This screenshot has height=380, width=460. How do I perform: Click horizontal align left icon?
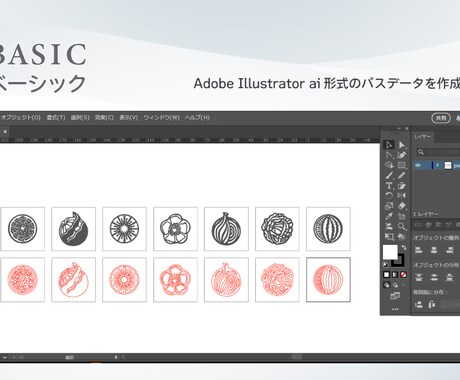coord(419,250)
